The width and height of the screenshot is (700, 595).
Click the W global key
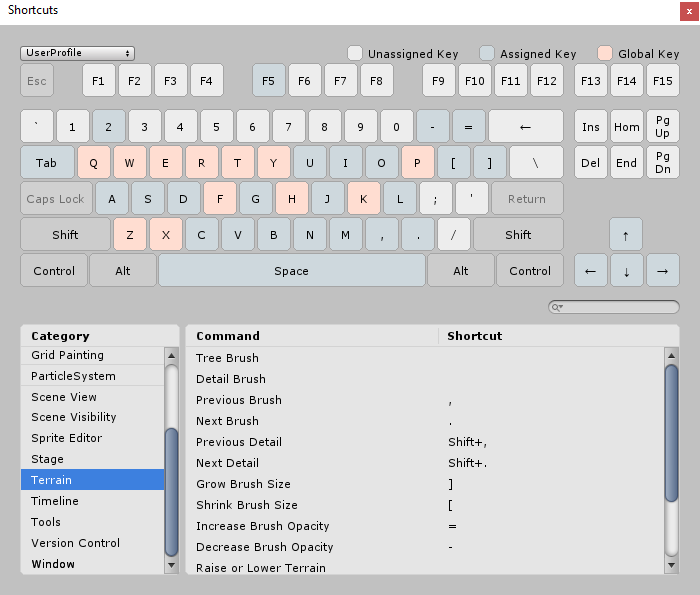[x=129, y=162]
